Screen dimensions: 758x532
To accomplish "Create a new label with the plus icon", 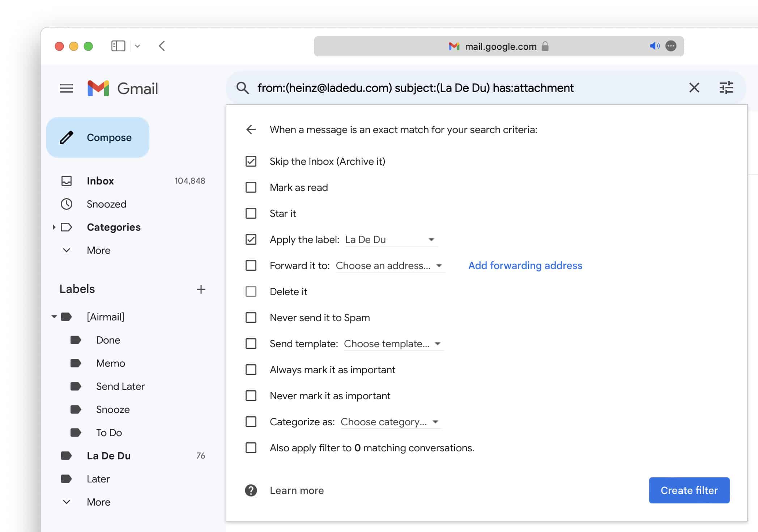I will pyautogui.click(x=201, y=289).
